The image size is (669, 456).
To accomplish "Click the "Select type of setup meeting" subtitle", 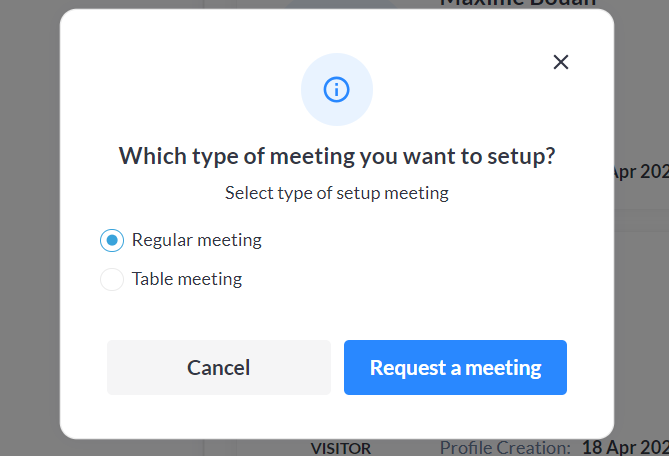I will (x=337, y=193).
